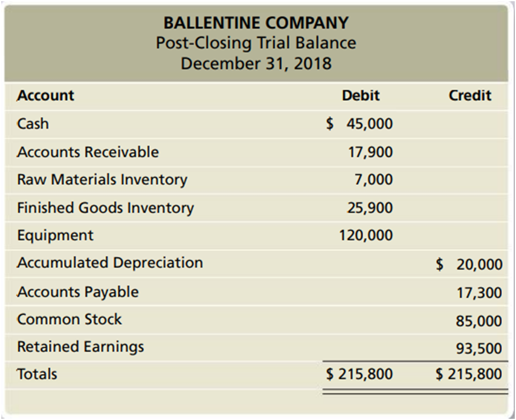Select the Accounts Payable label
This screenshot has height=420, width=516.
(77, 292)
